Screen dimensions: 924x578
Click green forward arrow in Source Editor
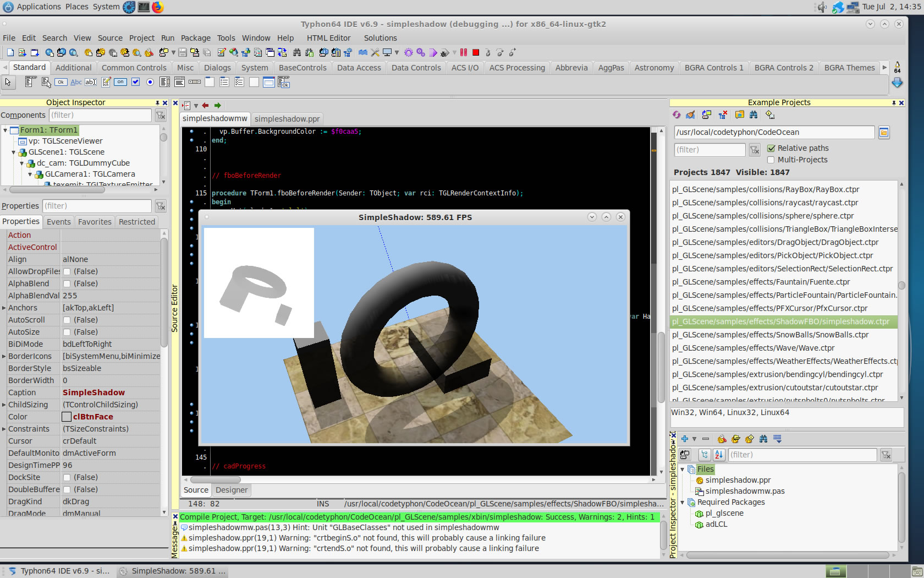[x=218, y=105]
